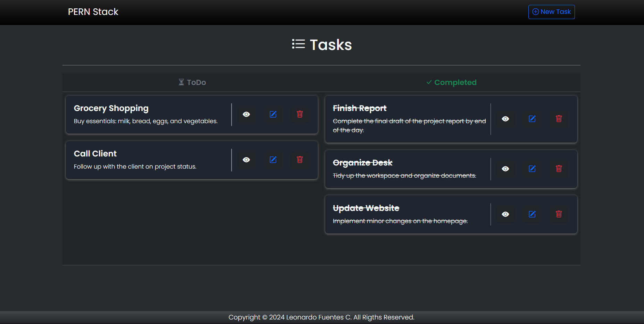This screenshot has width=644, height=324.
Task: Edit the Call Client task
Action: pyautogui.click(x=273, y=160)
